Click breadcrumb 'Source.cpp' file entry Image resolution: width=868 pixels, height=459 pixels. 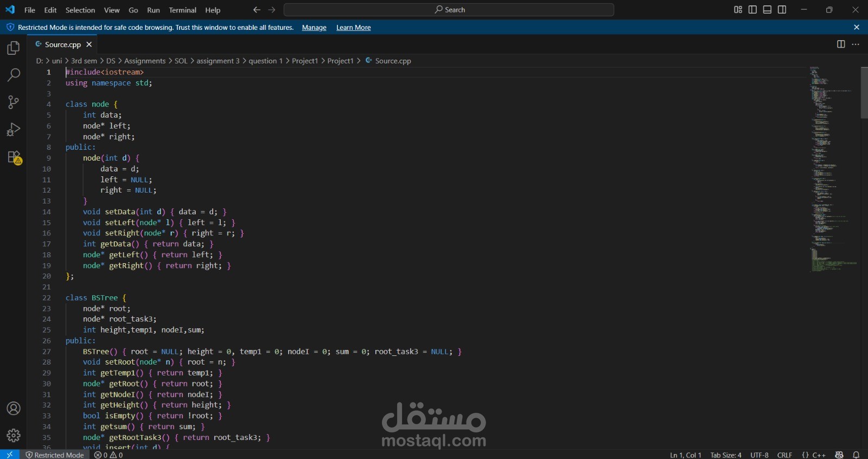click(x=388, y=61)
